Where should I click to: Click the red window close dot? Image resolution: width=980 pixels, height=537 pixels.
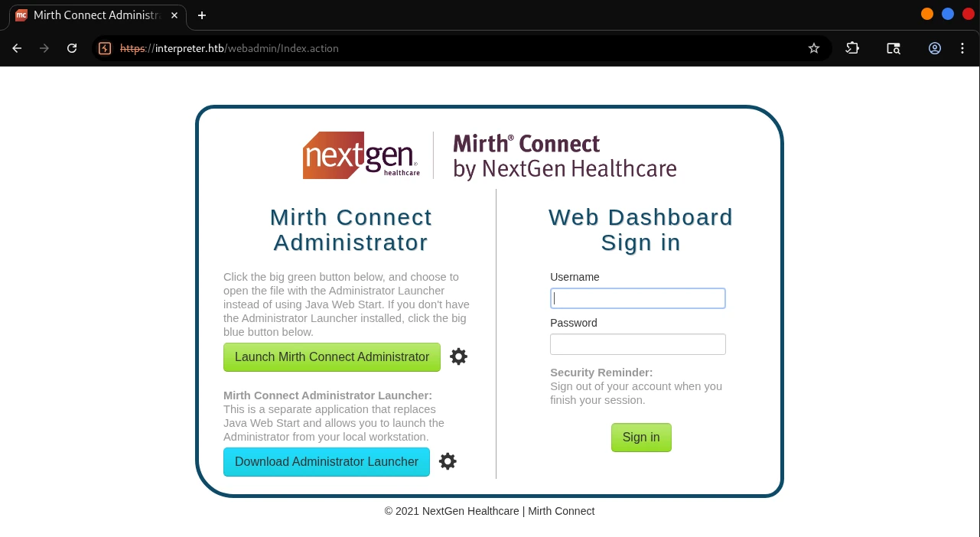click(969, 14)
